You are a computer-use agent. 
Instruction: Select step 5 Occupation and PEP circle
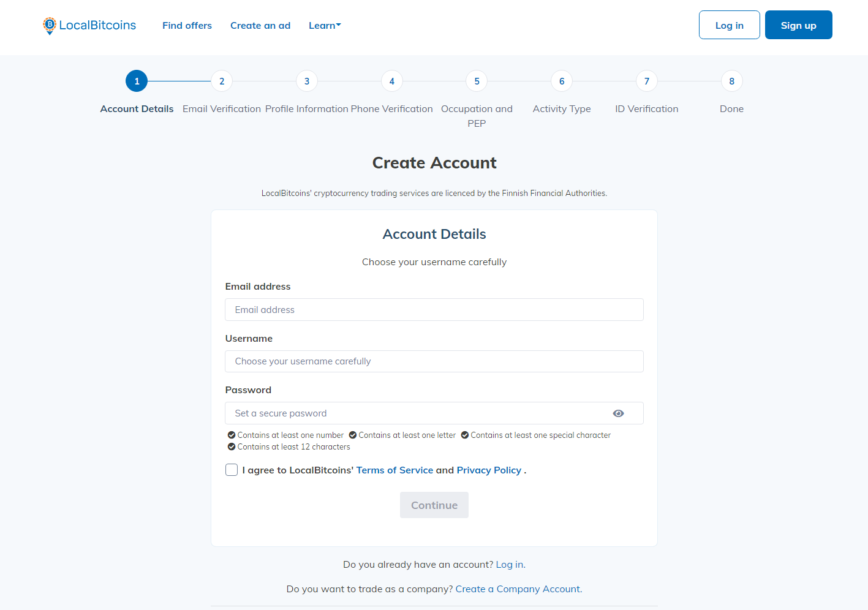click(477, 81)
